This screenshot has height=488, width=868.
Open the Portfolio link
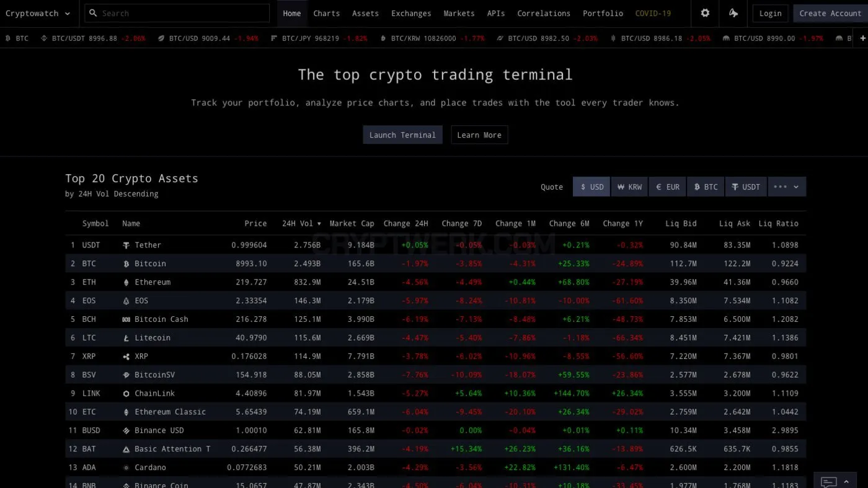click(603, 13)
